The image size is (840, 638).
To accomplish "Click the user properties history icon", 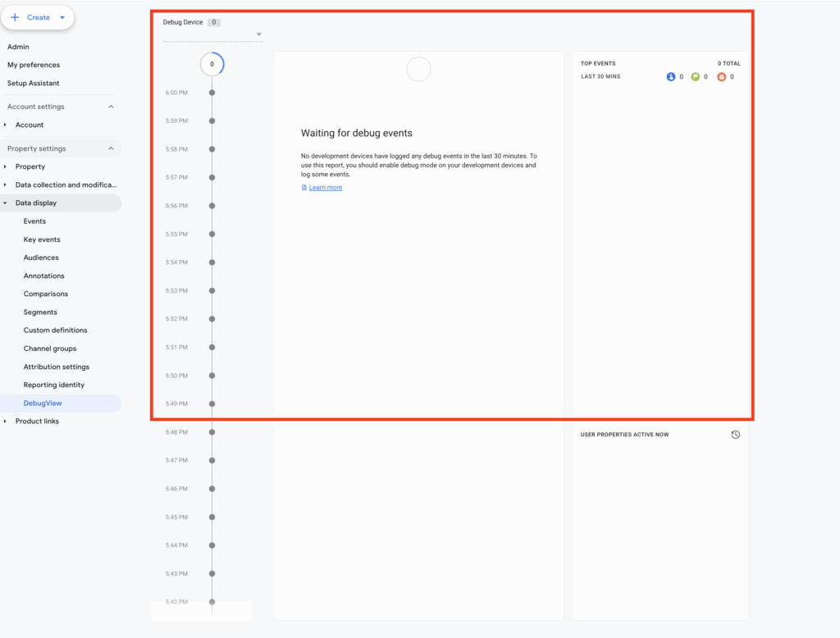I will tap(736, 435).
